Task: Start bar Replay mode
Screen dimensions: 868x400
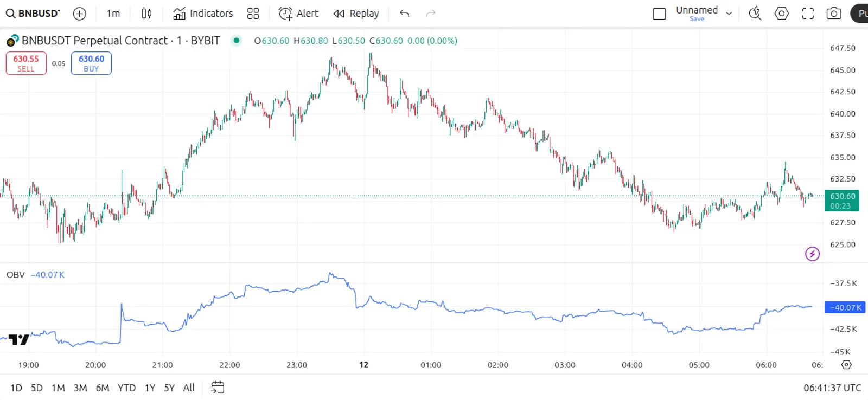Action: click(x=356, y=14)
